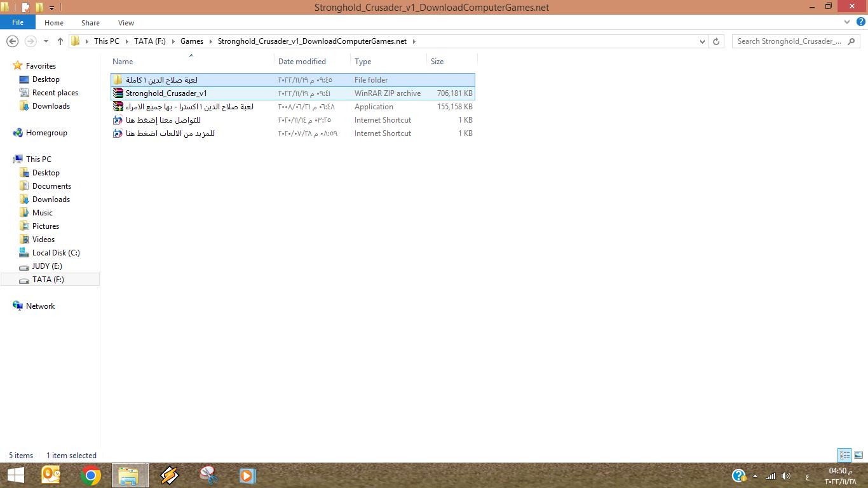
Task: Click the Back navigation arrow
Action: coord(12,41)
